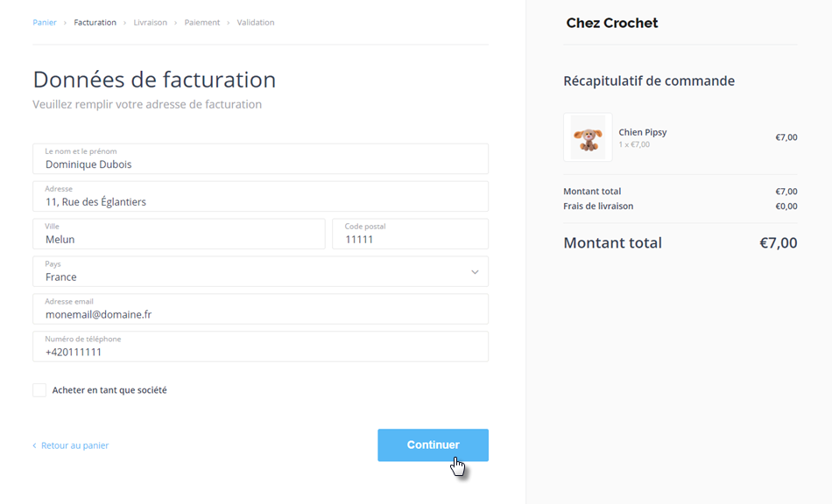Click the Chez Crochet store title

coord(612,24)
